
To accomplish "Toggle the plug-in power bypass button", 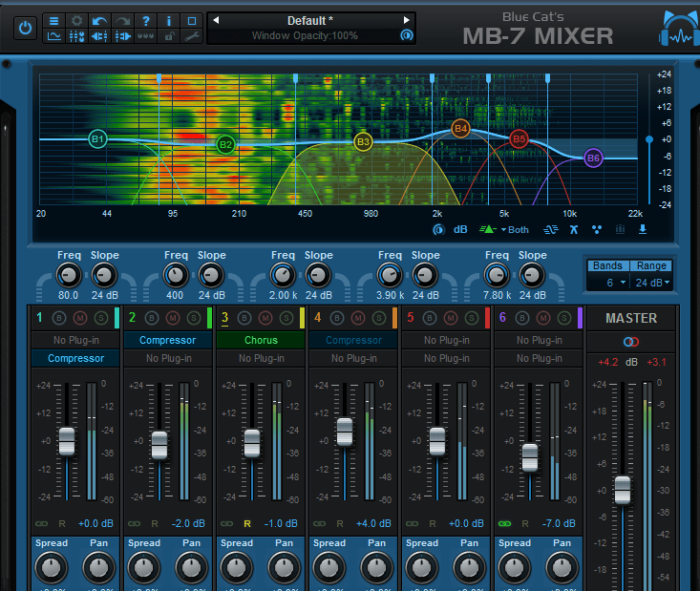I will pos(25,29).
